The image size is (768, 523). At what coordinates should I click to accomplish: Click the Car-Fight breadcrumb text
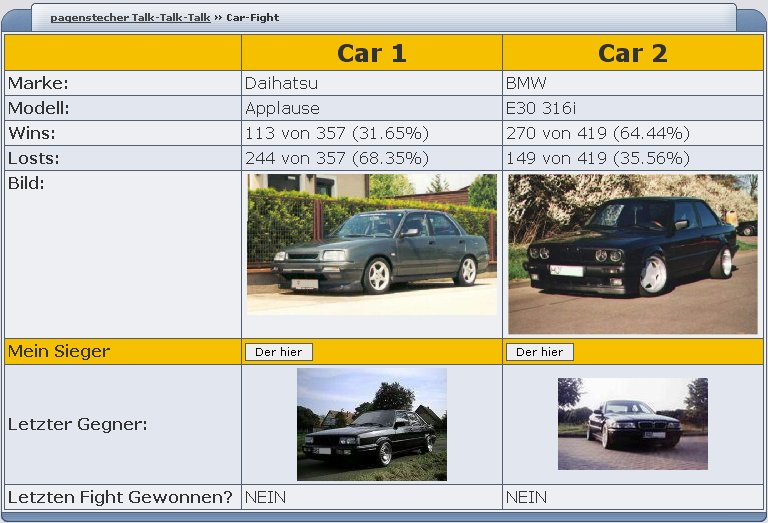pyautogui.click(x=253, y=18)
